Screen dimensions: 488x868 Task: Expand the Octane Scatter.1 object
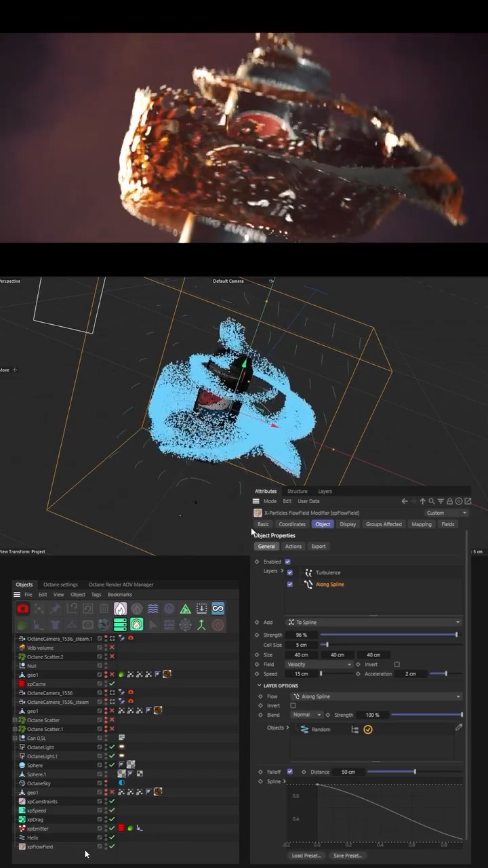(x=15, y=729)
